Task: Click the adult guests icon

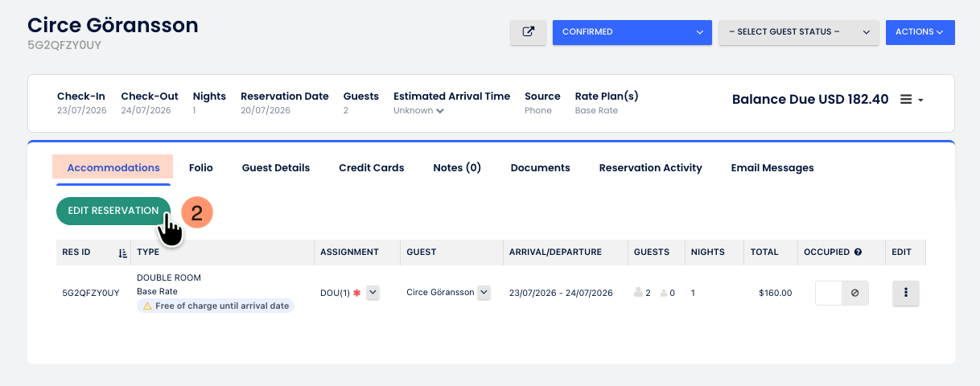Action: coord(639,294)
